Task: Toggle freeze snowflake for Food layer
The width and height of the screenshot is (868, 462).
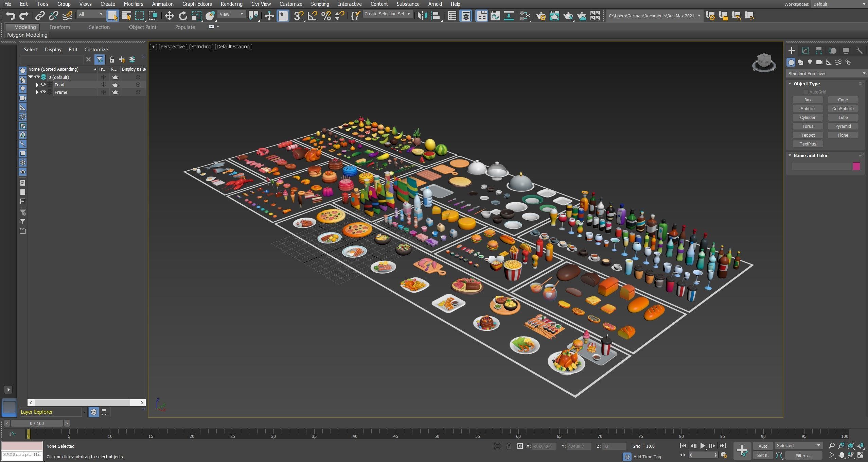Action: [x=104, y=85]
